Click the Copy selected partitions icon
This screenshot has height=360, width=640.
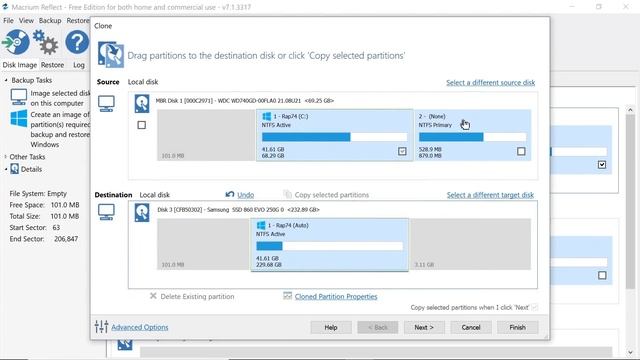pyautogui.click(x=287, y=194)
